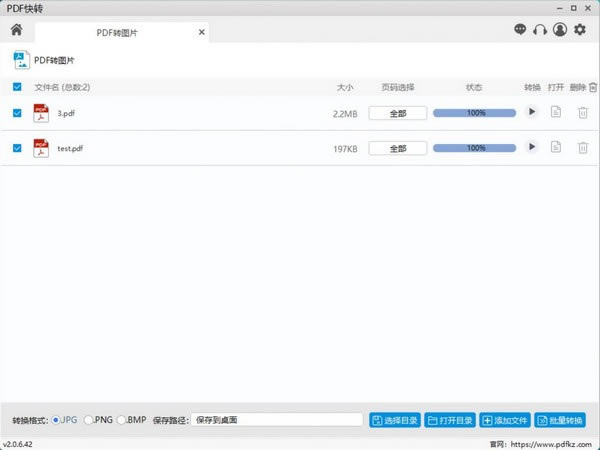Uncheck the test.pdf checkbox
Viewport: 600px width, 450px height.
(17, 148)
